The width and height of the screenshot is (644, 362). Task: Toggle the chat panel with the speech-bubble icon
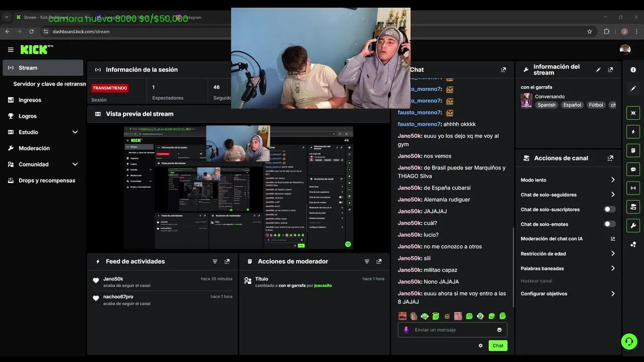(633, 169)
